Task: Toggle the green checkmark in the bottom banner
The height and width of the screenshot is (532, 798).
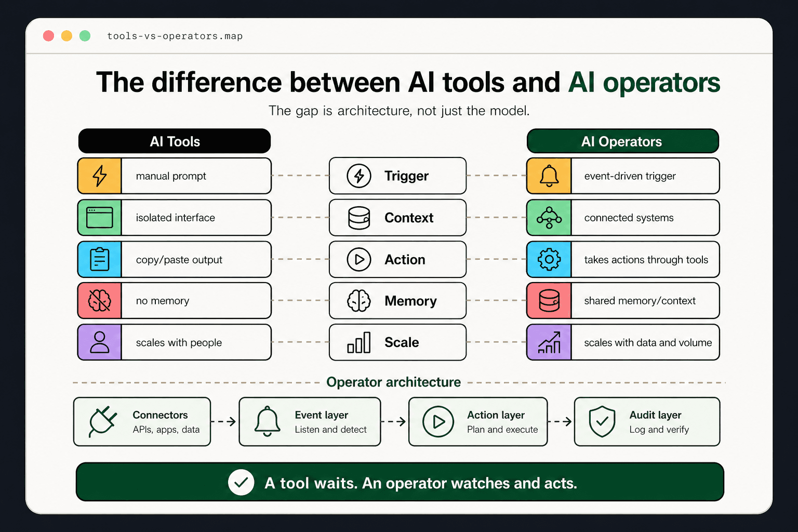Action: [x=242, y=482]
